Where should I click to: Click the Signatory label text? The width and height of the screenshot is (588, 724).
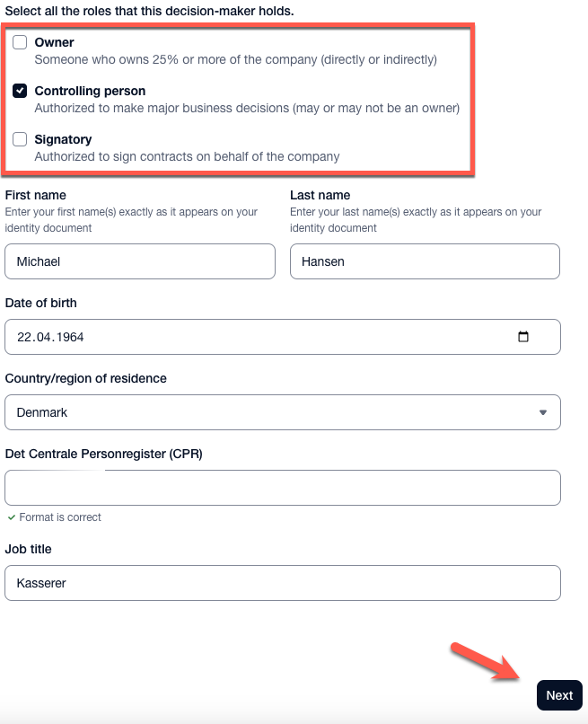click(63, 139)
